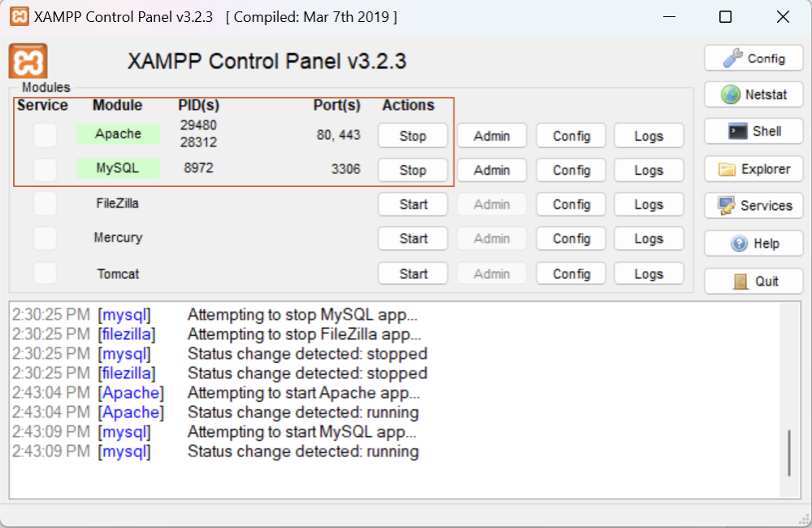Quit XAMPP using the door icon button
The height and width of the screenshot is (528, 812).
(753, 281)
